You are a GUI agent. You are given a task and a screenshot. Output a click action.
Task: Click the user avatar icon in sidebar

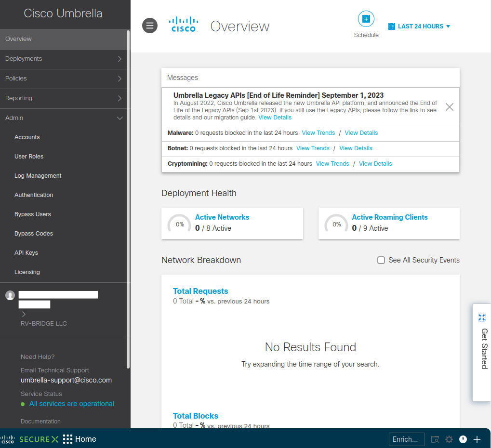[x=10, y=295]
